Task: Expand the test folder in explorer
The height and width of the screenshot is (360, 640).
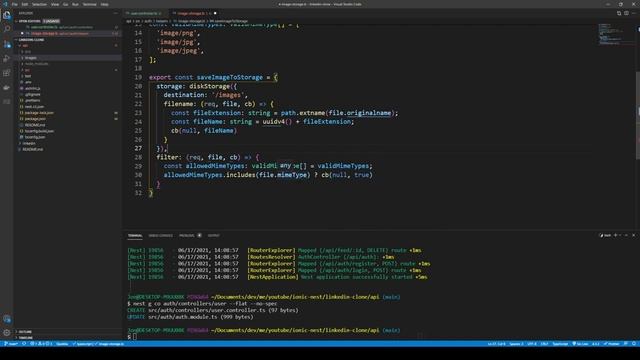Action: click(28, 76)
